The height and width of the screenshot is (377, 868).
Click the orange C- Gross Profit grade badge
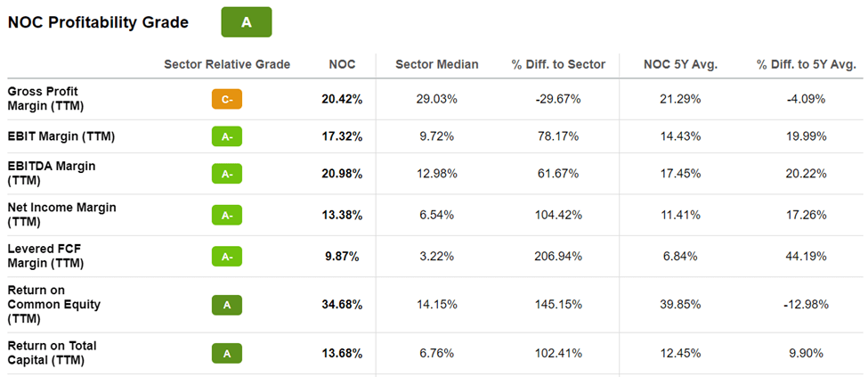coord(227,99)
